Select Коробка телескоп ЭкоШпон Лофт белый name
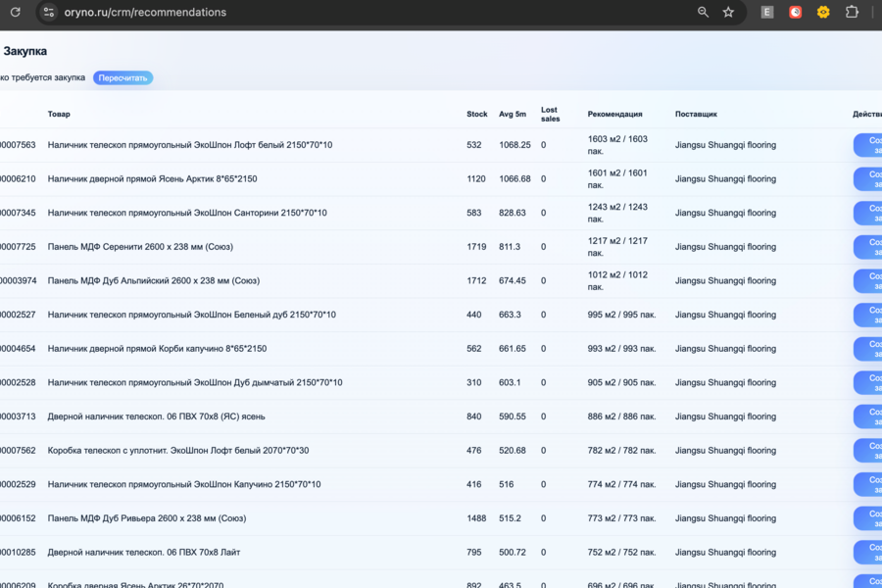The width and height of the screenshot is (882, 588). click(178, 451)
